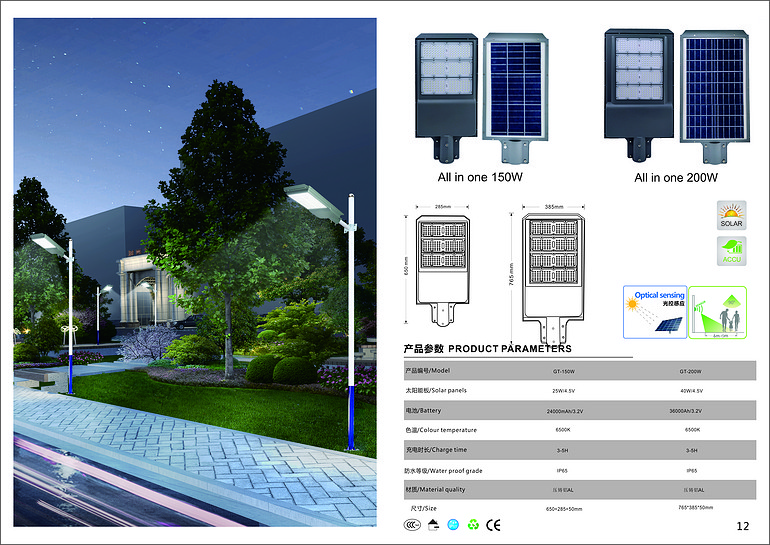This screenshot has width=770, height=545.
Task: Click the blue round certification icon
Action: click(452, 523)
